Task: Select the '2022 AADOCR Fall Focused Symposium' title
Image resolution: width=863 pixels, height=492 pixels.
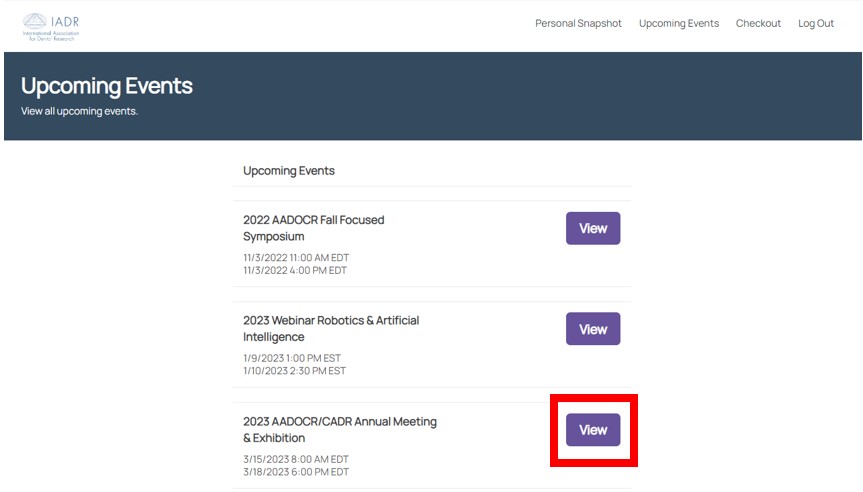Action: [314, 228]
